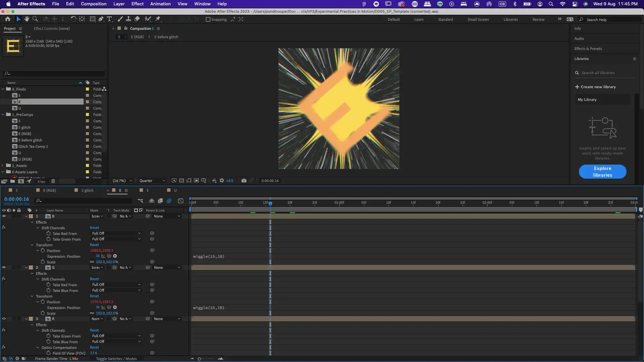Open the Composition menu
This screenshot has height=362, width=644.
click(x=94, y=4)
